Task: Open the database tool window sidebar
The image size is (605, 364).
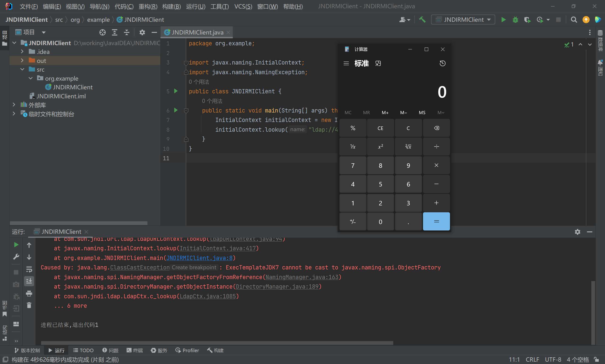Action: tap(600, 40)
